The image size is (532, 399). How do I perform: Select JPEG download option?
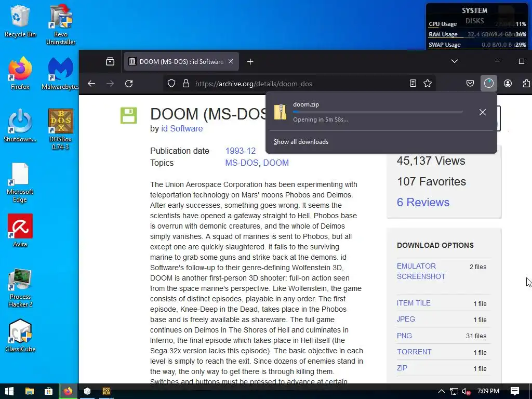(406, 320)
